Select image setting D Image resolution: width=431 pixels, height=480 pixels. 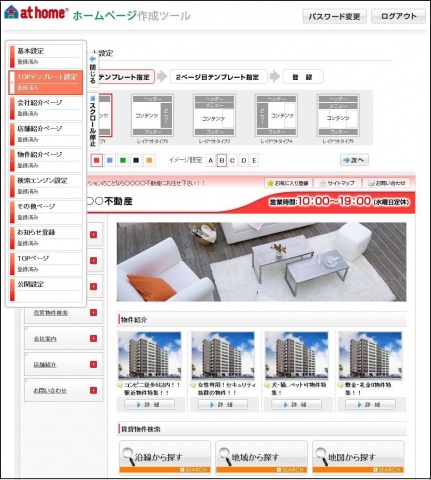pyautogui.click(x=244, y=161)
